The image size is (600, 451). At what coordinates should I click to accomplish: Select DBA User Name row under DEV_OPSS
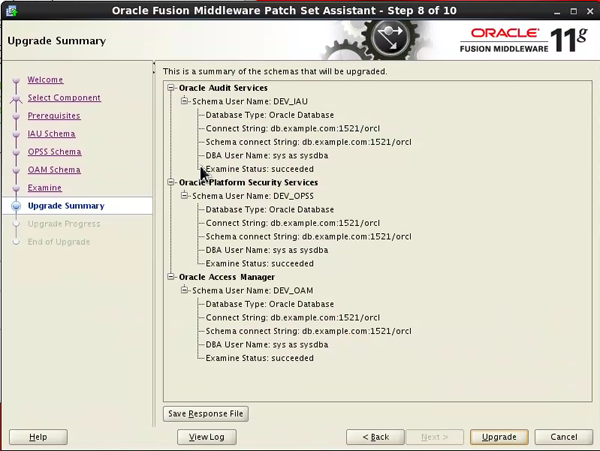(x=267, y=250)
